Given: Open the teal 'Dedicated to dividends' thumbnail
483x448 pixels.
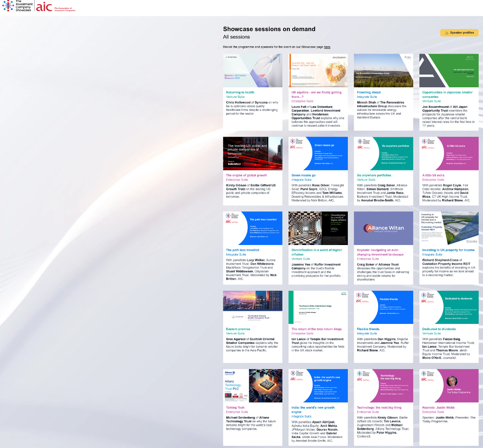Looking at the screenshot, I should [x=449, y=307].
